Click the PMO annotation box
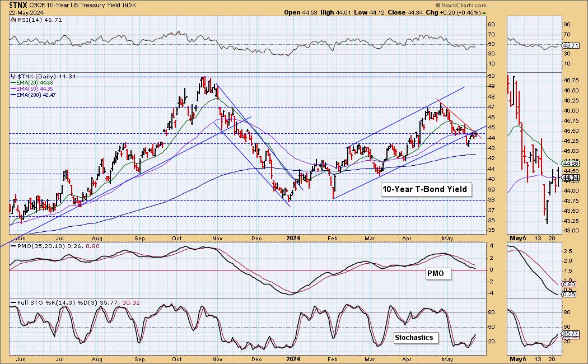Viewport: 588px width, 364px height. tap(437, 274)
